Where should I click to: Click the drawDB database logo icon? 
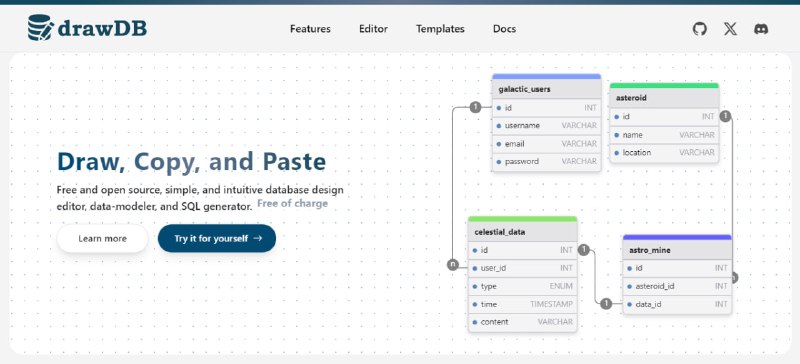[40, 28]
